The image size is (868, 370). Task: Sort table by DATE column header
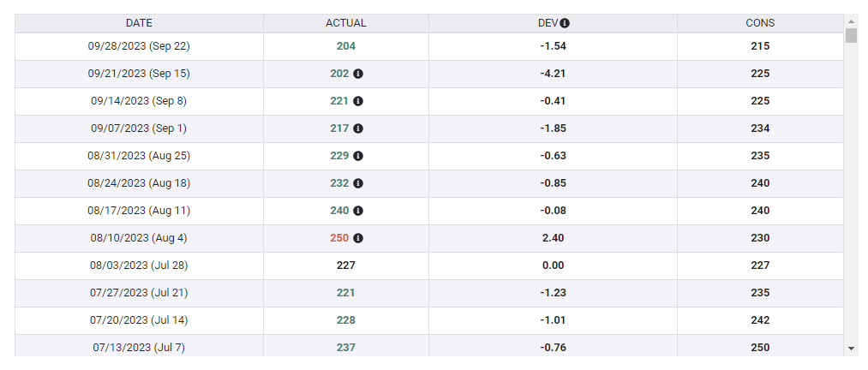[x=139, y=23]
